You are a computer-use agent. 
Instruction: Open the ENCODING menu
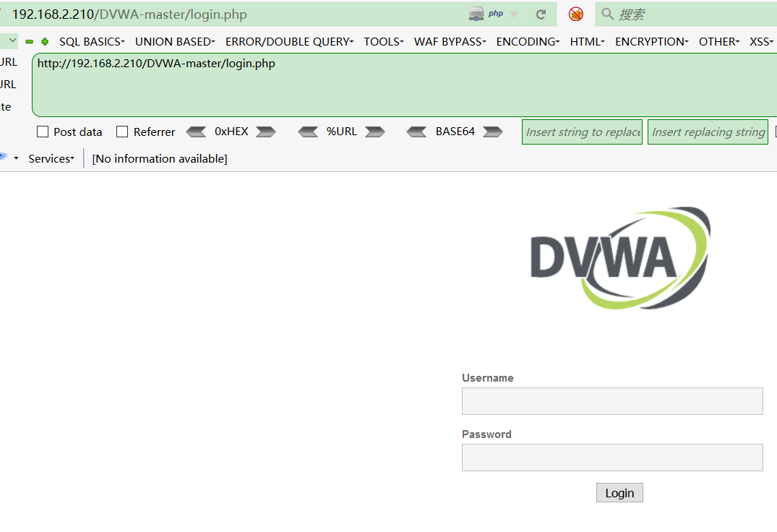point(528,42)
